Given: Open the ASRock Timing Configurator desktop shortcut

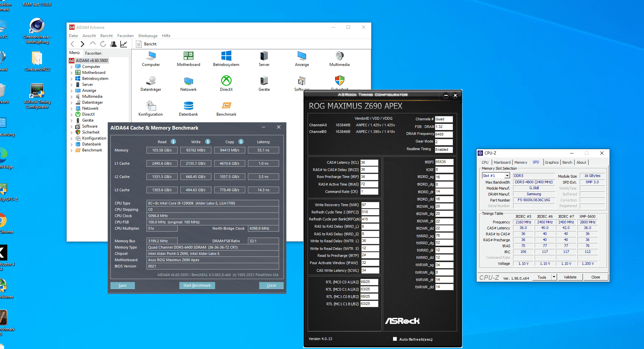Looking at the screenshot, I should [x=37, y=96].
